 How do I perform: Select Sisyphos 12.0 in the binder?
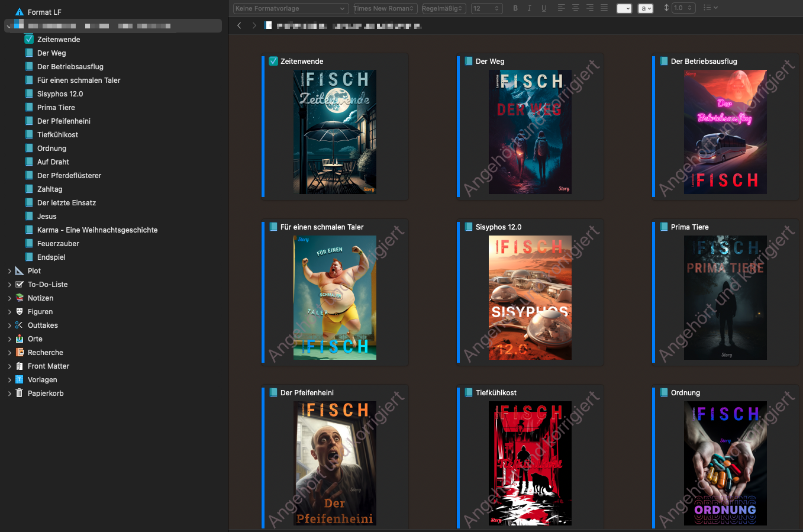(x=60, y=94)
